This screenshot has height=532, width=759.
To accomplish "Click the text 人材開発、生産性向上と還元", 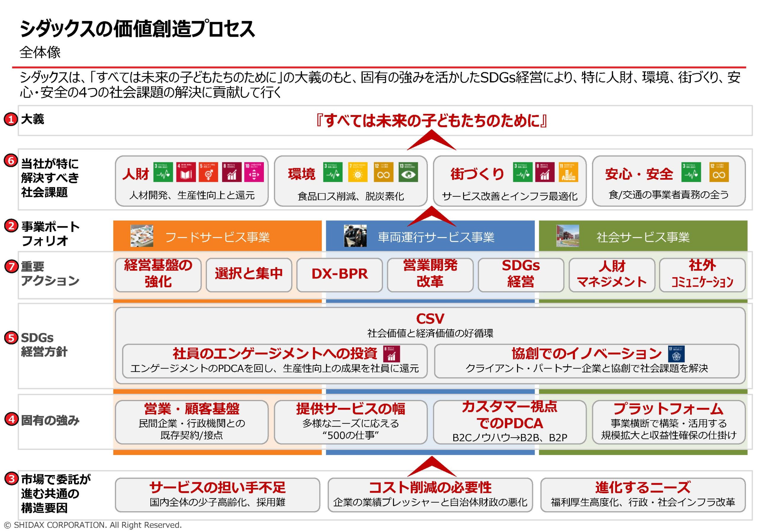I will coord(192,195).
